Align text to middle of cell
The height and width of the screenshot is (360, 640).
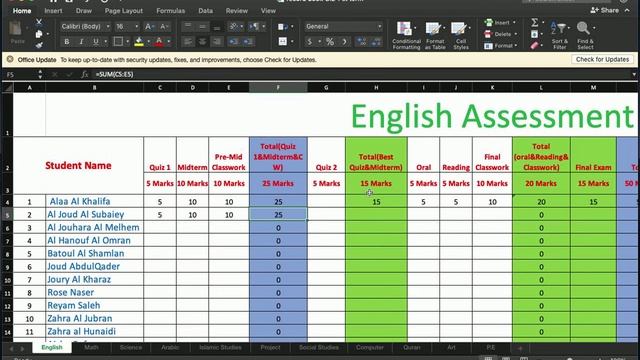coord(202,27)
